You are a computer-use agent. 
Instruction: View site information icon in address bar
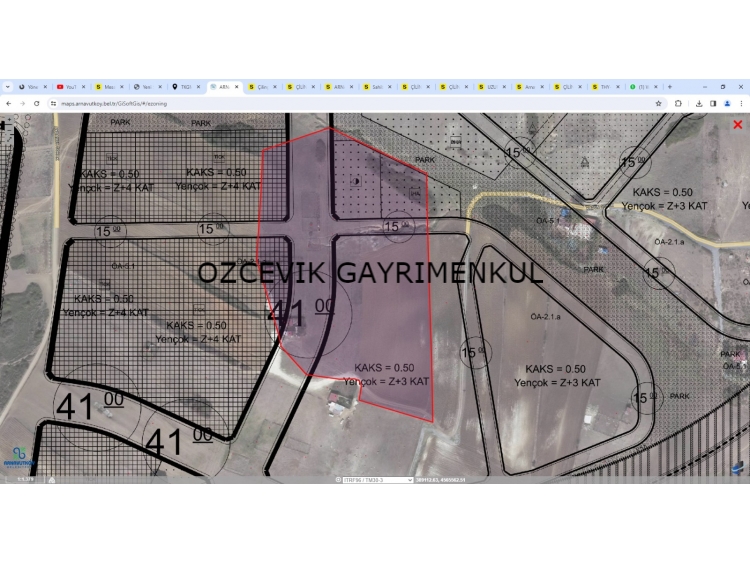pyautogui.click(x=54, y=103)
